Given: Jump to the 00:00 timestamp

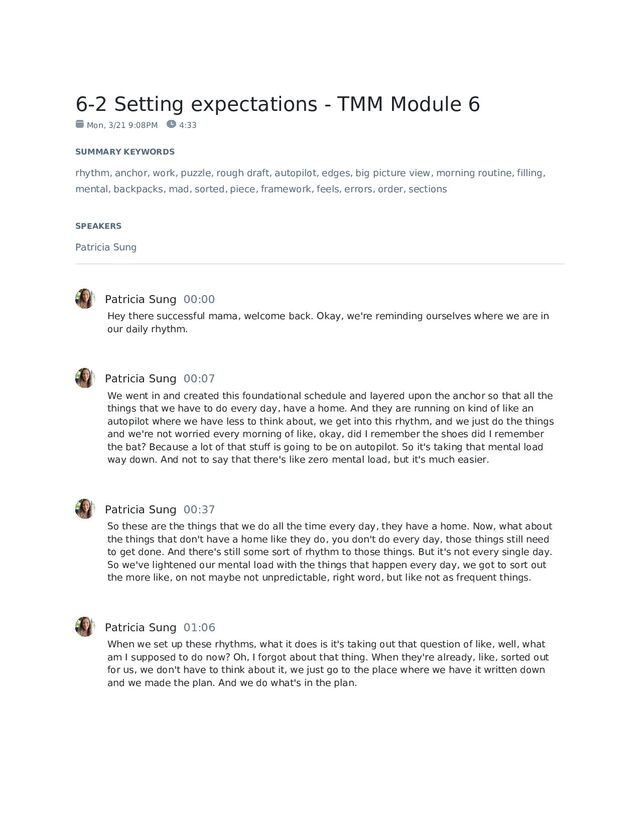Looking at the screenshot, I should pos(199,299).
